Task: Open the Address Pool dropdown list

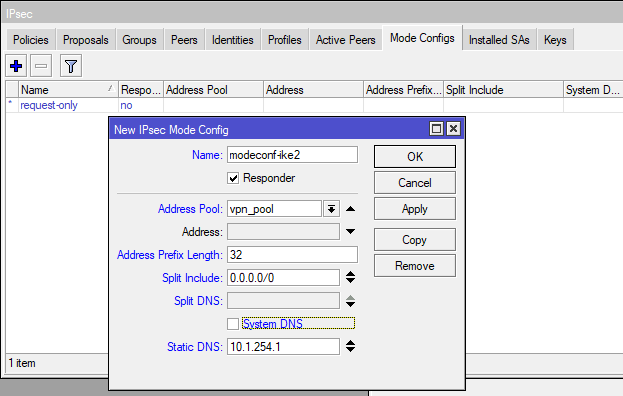Action: (331, 209)
